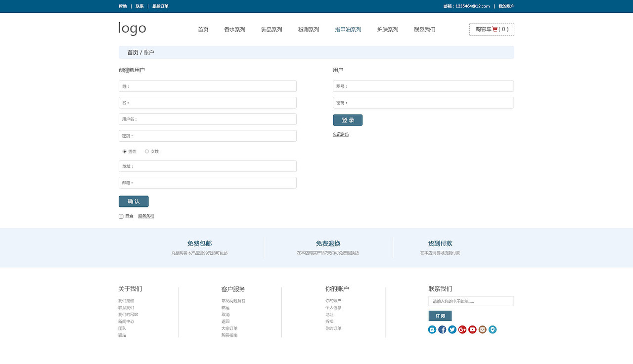Click the 确认 button to register
Screen dimensions: 633x364
[x=134, y=202]
